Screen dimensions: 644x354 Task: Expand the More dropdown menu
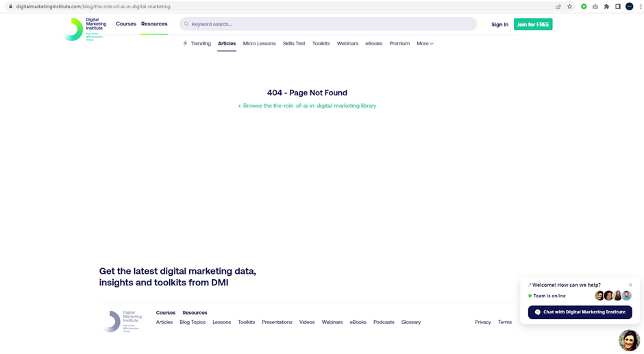pyautogui.click(x=425, y=44)
